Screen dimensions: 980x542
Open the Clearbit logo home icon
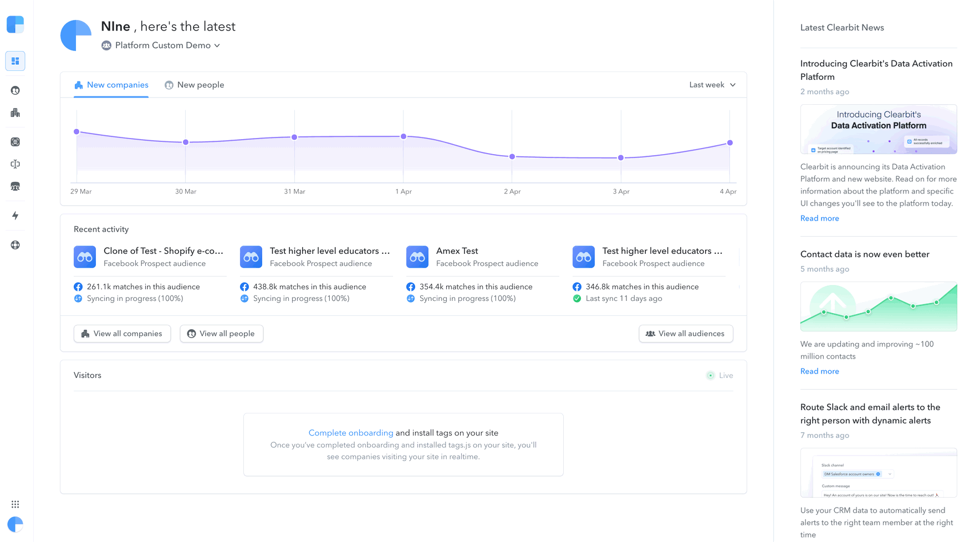pos(15,24)
